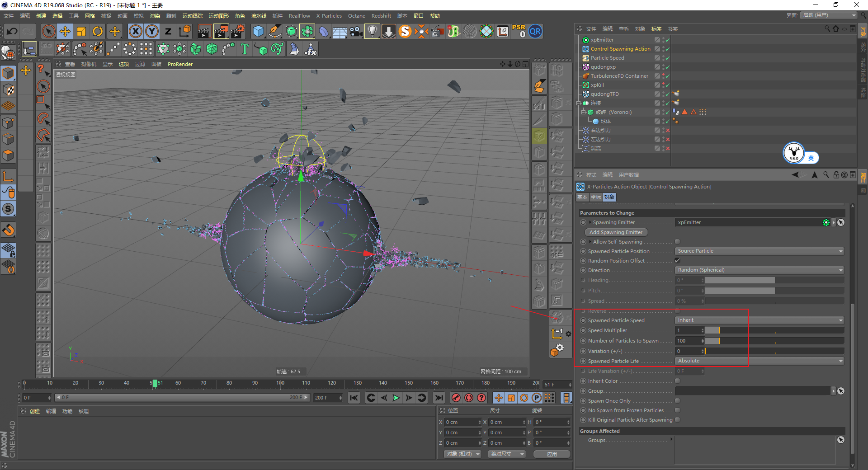Activate the Scale tool

(x=81, y=31)
